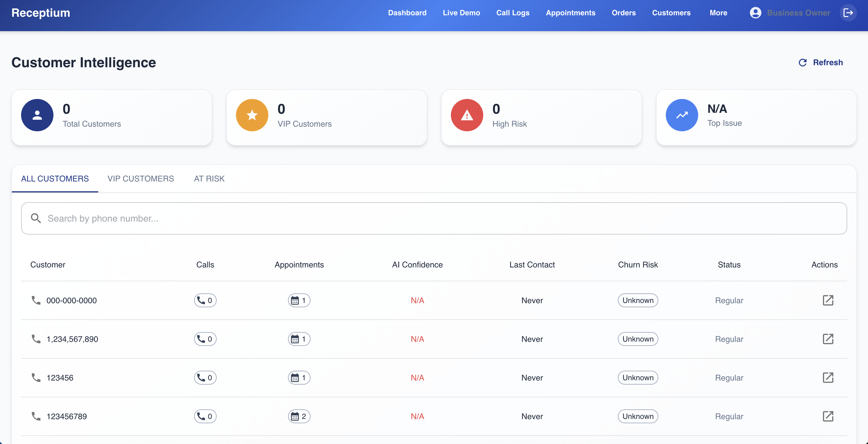Click the Refresh button
Image resolution: width=868 pixels, height=444 pixels.
tap(821, 63)
